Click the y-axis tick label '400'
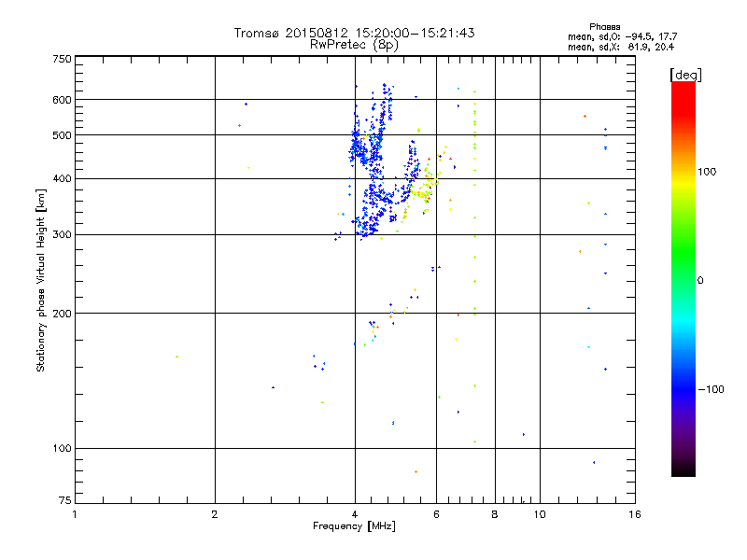 click(62, 179)
